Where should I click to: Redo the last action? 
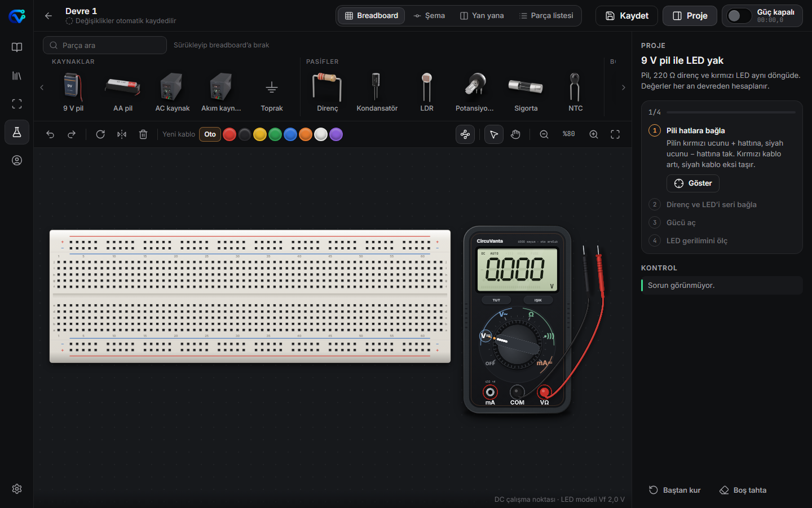point(72,134)
